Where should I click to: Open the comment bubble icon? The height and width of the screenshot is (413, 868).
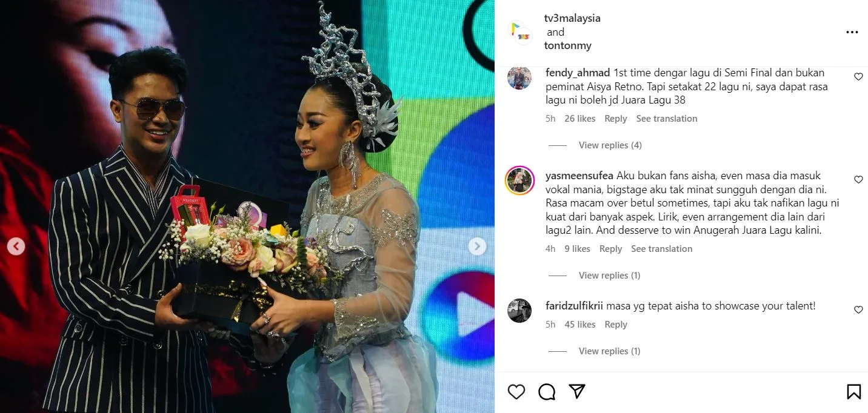(x=547, y=392)
